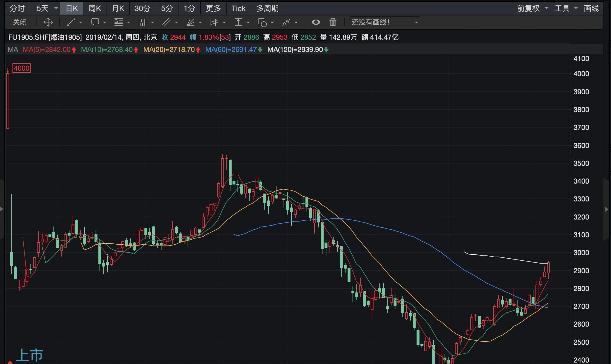
Task: Open dropdown arrow next to 5天
Action: 56,8
